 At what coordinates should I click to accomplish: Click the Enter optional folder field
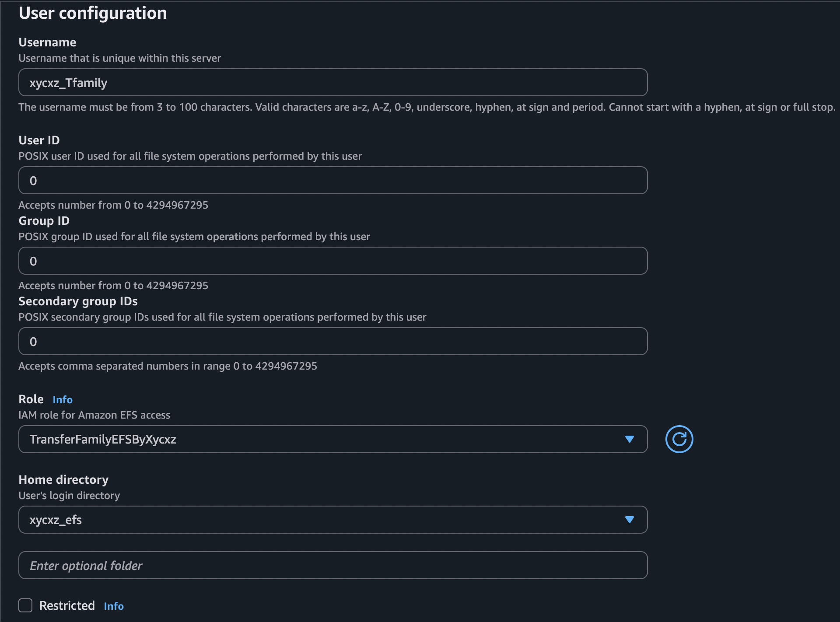pyautogui.click(x=332, y=566)
